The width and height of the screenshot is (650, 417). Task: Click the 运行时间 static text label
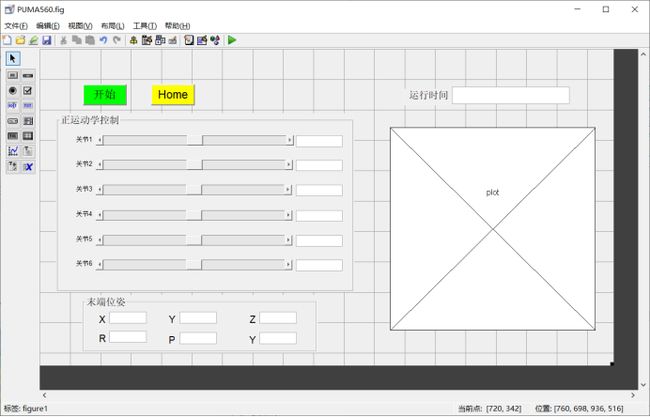(x=429, y=95)
